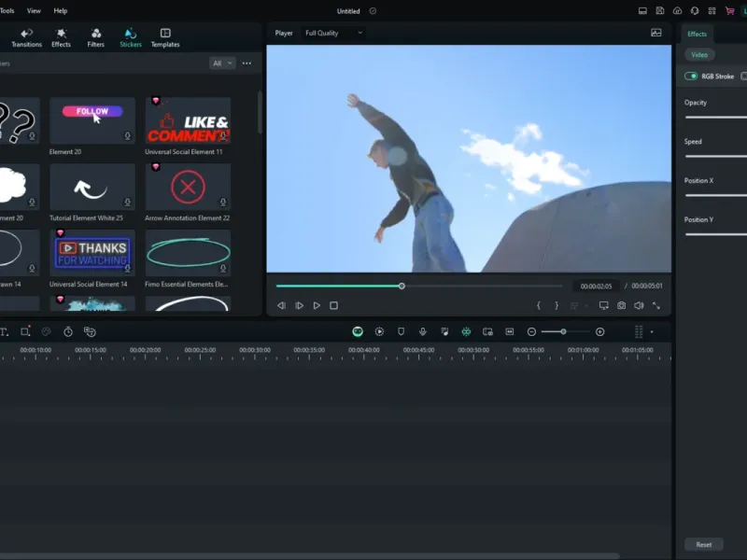
Task: Open the color palette tool
Action: coord(46,332)
